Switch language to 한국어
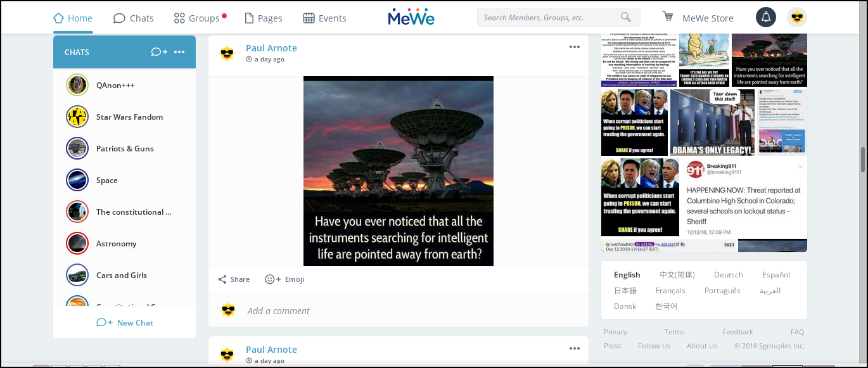The width and height of the screenshot is (868, 368). point(667,307)
